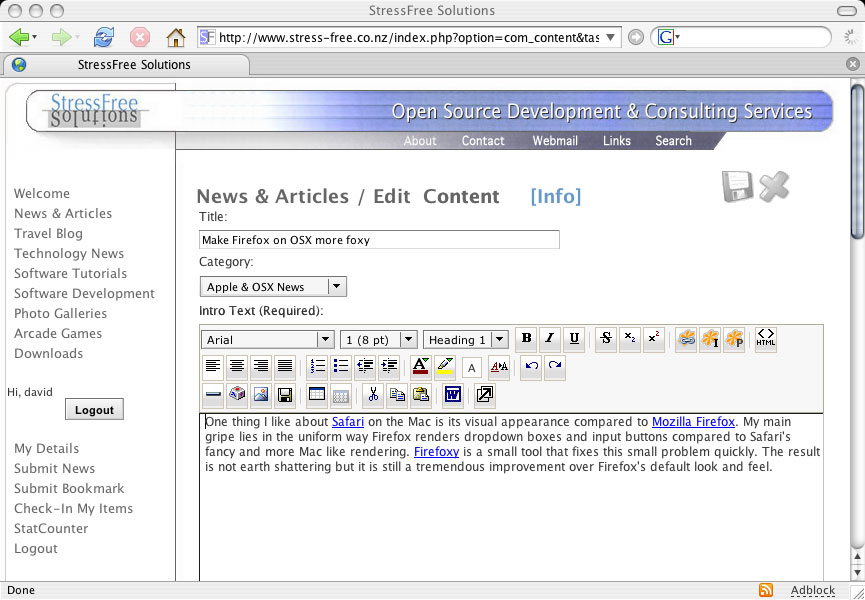Justify the text fully
Image resolution: width=865 pixels, height=600 pixels.
285,367
